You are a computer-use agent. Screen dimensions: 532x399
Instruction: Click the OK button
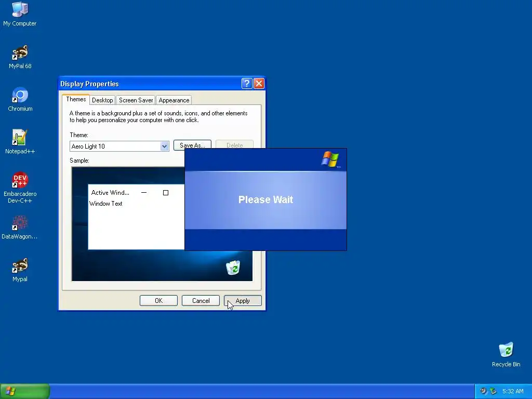pyautogui.click(x=158, y=301)
